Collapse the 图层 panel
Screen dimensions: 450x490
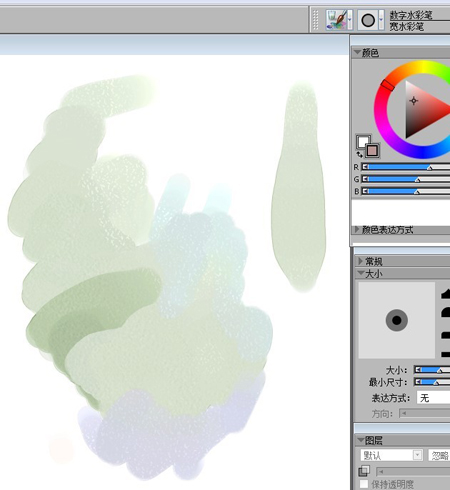click(361, 440)
